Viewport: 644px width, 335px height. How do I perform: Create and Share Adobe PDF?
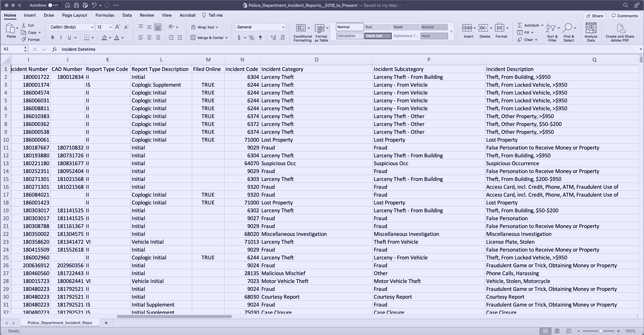coord(619,32)
